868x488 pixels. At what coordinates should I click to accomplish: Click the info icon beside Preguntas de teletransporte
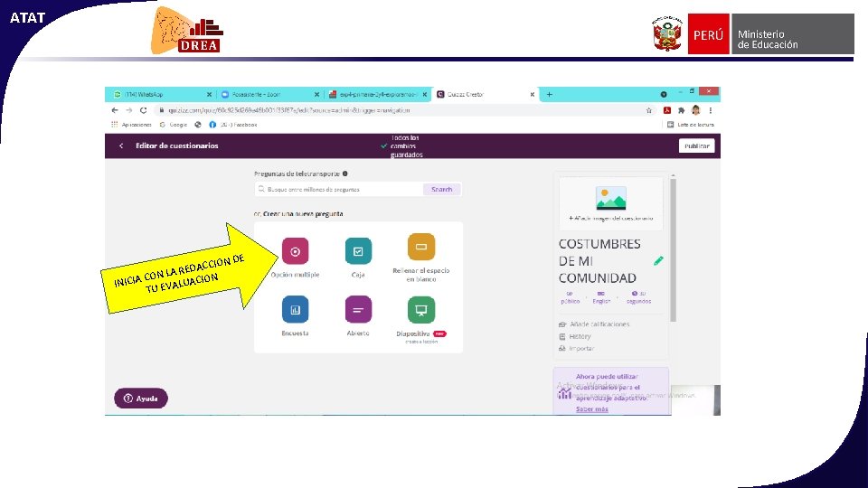[344, 174]
